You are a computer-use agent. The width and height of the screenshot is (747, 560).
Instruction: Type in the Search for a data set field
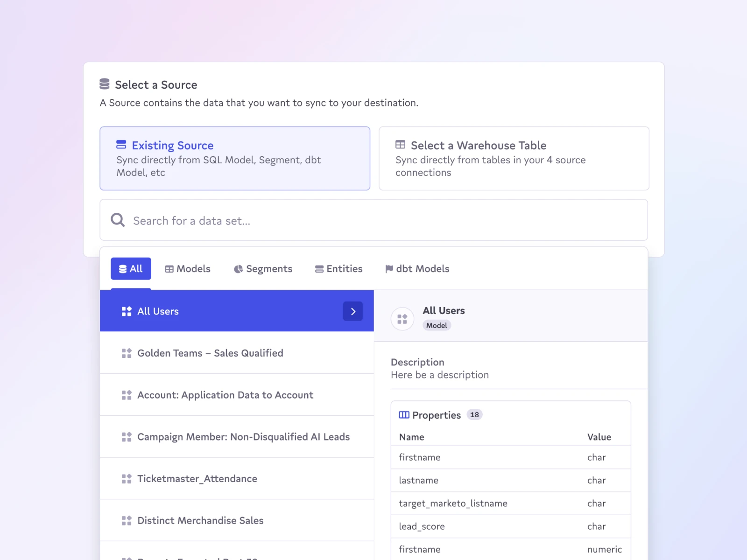(373, 220)
